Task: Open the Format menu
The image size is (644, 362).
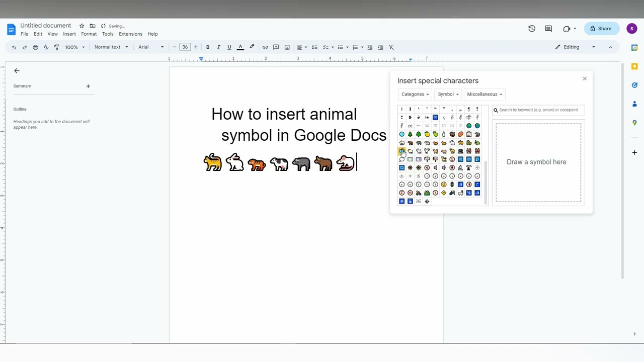Action: click(x=89, y=34)
